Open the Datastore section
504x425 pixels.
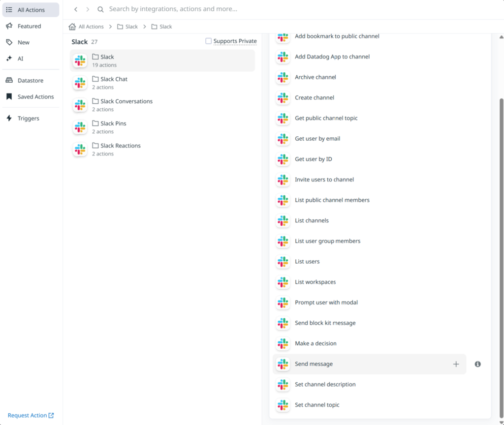click(x=31, y=80)
